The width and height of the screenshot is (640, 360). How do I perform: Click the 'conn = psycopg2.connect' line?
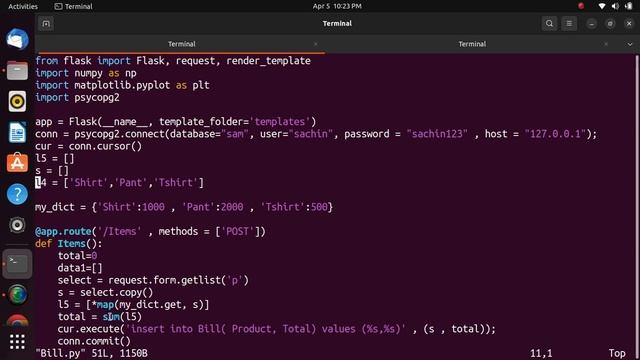pos(316,134)
